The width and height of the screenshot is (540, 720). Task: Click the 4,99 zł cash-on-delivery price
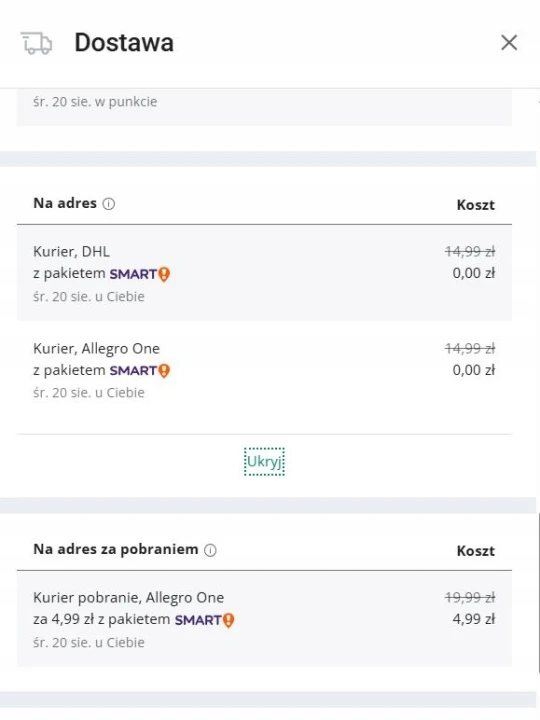click(x=473, y=619)
